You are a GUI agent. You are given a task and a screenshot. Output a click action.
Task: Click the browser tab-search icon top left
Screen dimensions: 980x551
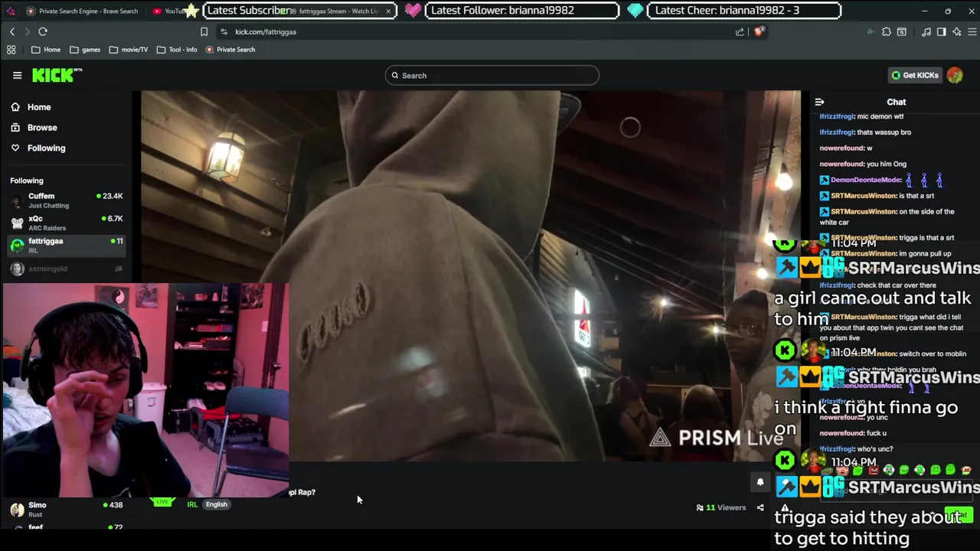click(x=10, y=11)
